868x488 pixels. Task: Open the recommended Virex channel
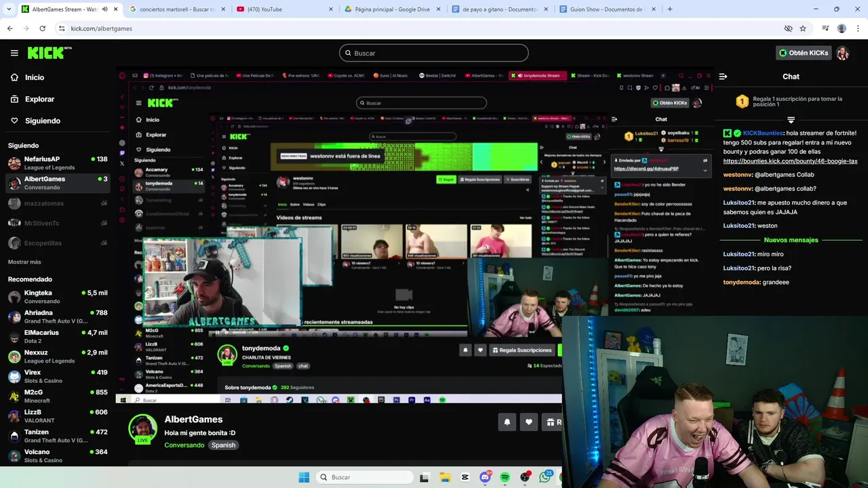click(x=58, y=376)
